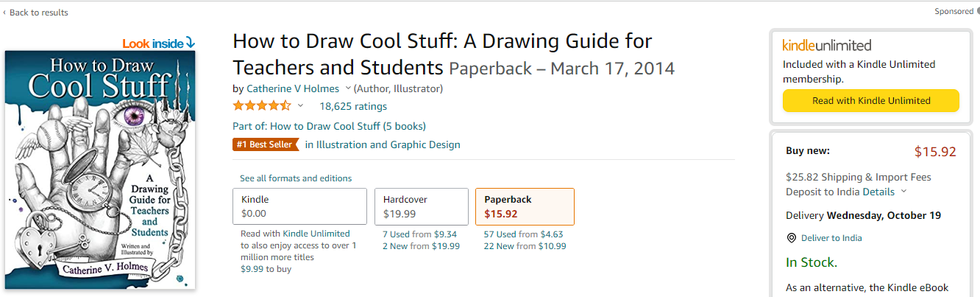Screen dimensions: 980x297
Task: Click the #1 Best Seller badge
Action: point(265,144)
